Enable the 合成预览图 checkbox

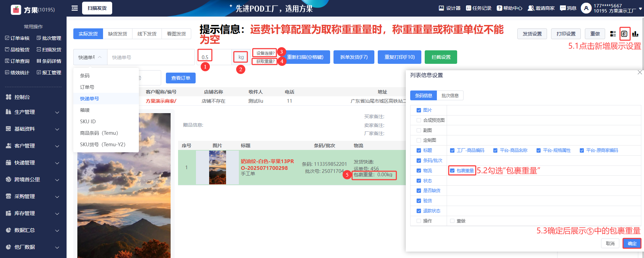419,120
